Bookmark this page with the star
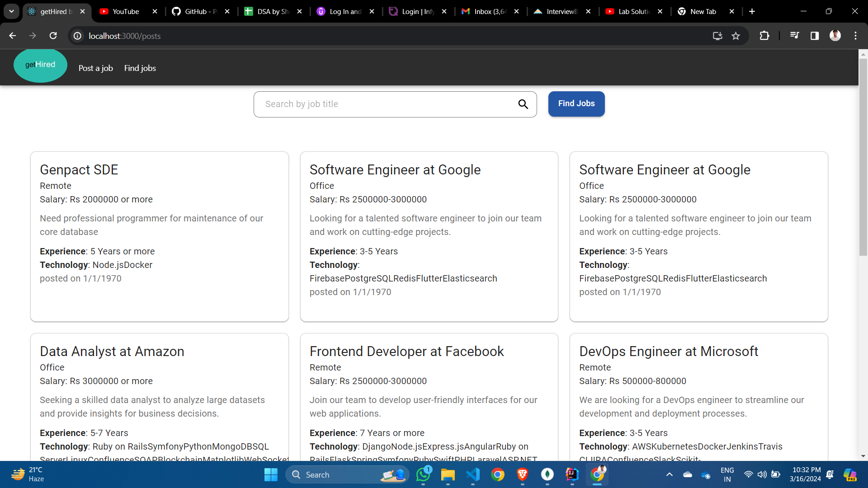This screenshot has width=868, height=488. 736,36
